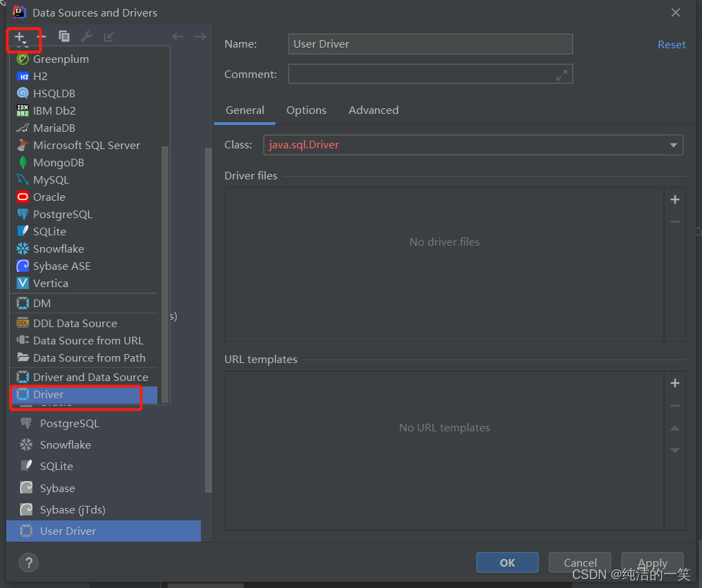Remove URL template with minus icon
702x588 pixels.
[x=675, y=406]
